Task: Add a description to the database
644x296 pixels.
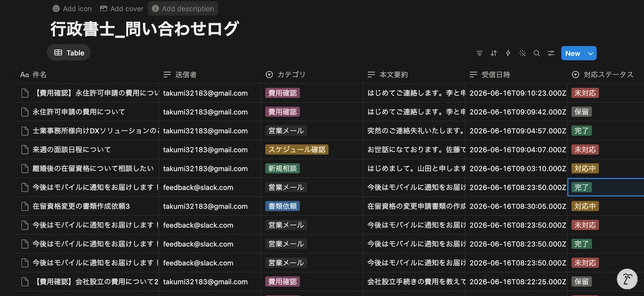Action: coord(183,8)
